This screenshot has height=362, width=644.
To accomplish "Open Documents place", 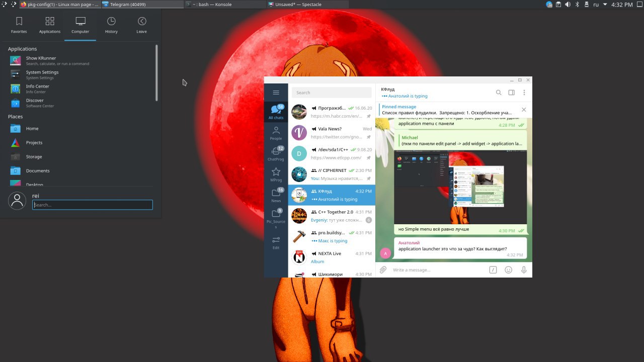I will (x=80, y=170).
